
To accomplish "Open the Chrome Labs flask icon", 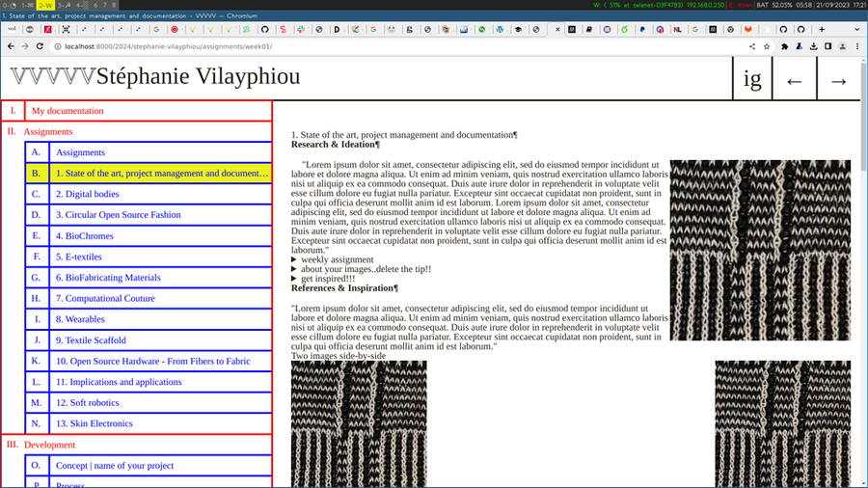I will [799, 46].
